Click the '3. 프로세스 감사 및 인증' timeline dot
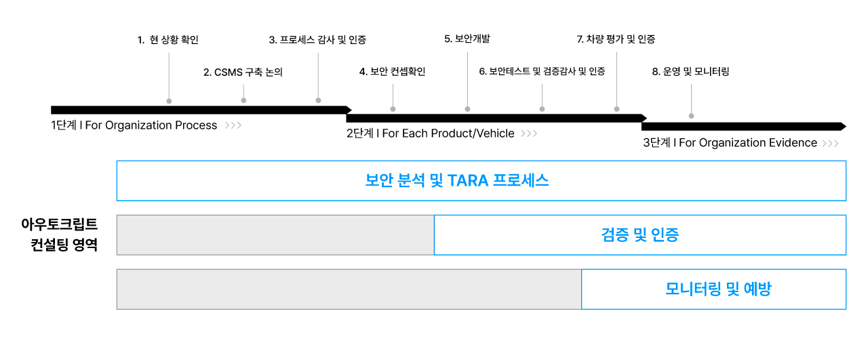The height and width of the screenshot is (347, 868). pyautogui.click(x=318, y=100)
